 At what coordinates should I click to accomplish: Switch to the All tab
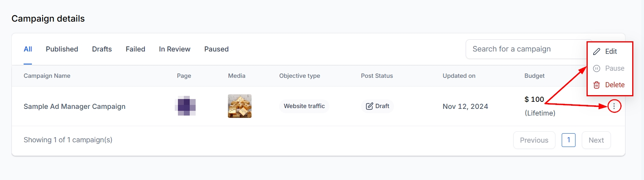[x=28, y=49]
